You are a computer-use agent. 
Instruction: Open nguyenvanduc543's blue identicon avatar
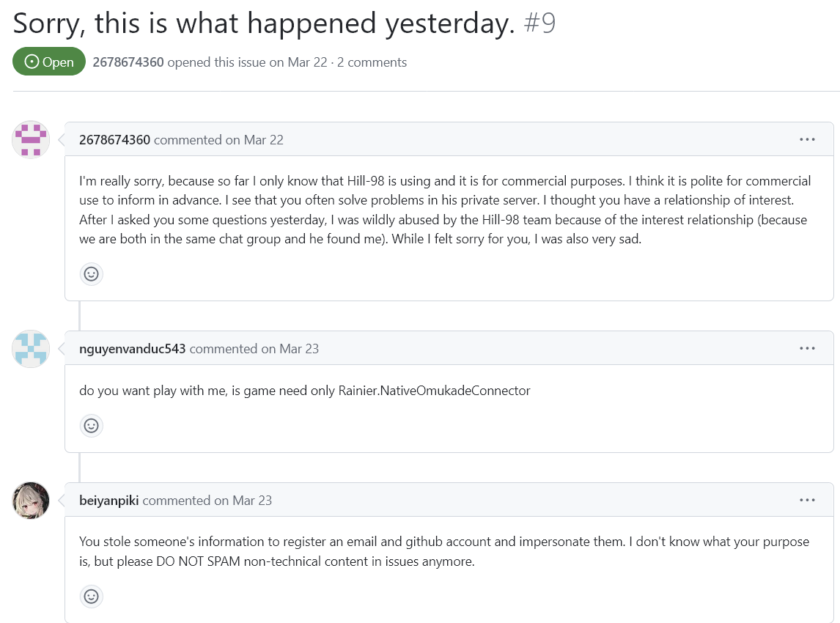click(31, 349)
